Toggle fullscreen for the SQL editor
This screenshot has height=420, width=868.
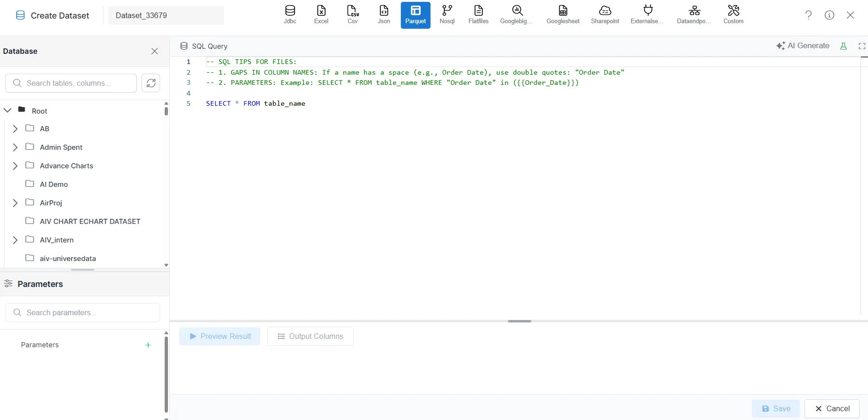[862, 46]
